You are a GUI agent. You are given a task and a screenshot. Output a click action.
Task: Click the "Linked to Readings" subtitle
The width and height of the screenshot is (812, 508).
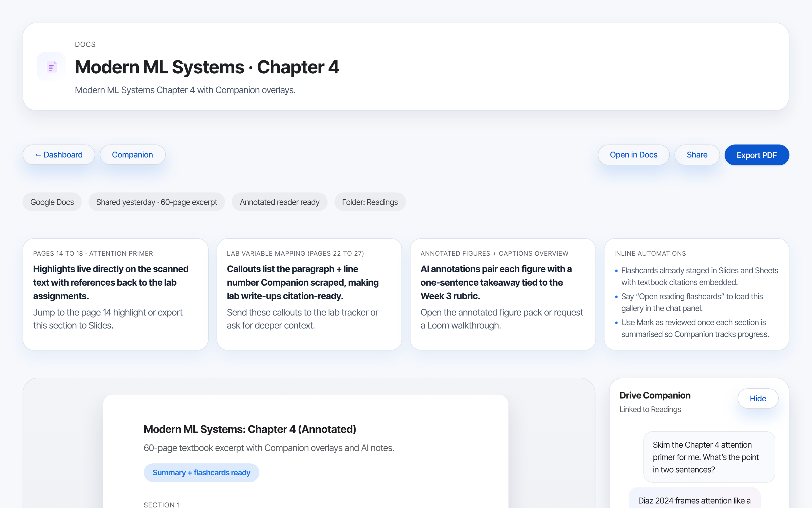pyautogui.click(x=650, y=409)
